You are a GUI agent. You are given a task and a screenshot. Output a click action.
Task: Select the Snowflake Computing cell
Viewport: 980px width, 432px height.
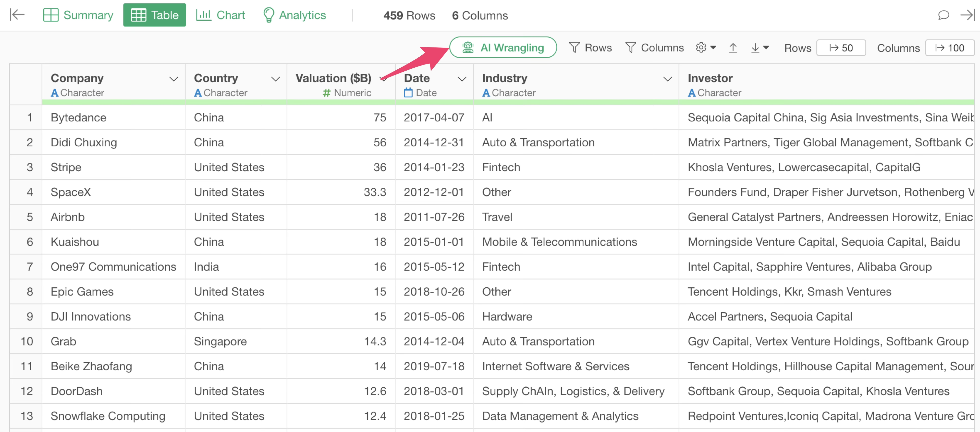113,416
